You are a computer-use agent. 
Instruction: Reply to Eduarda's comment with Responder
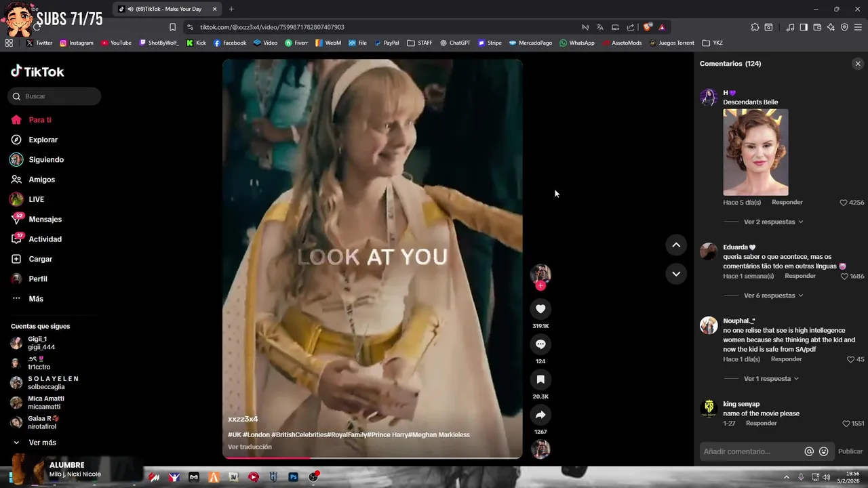pos(800,277)
